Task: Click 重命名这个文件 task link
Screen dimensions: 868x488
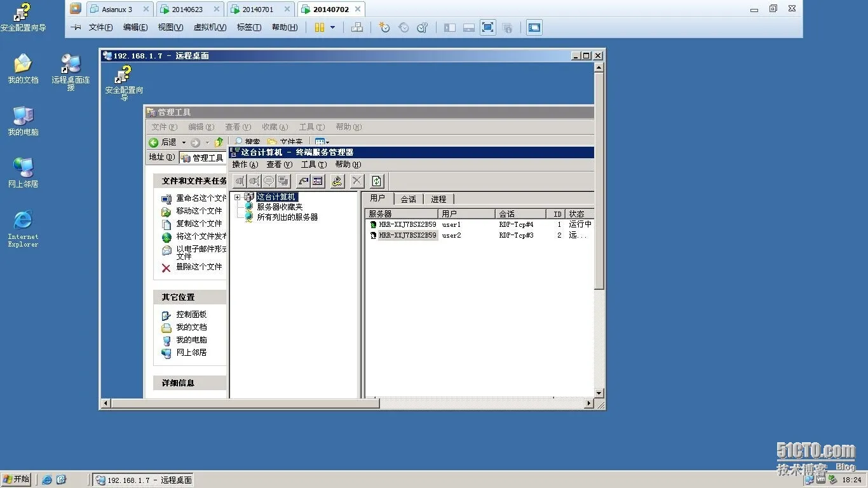Action: 201,198
